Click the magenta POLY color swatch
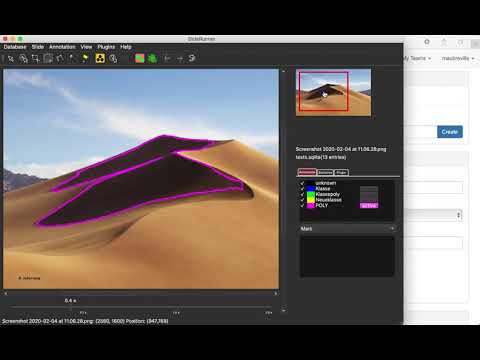480x360 pixels. coord(310,206)
